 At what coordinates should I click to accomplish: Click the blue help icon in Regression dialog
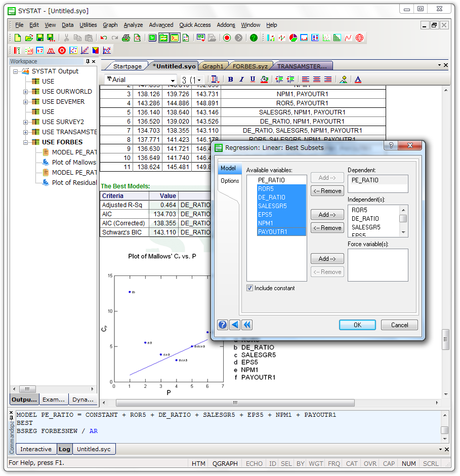(x=223, y=325)
